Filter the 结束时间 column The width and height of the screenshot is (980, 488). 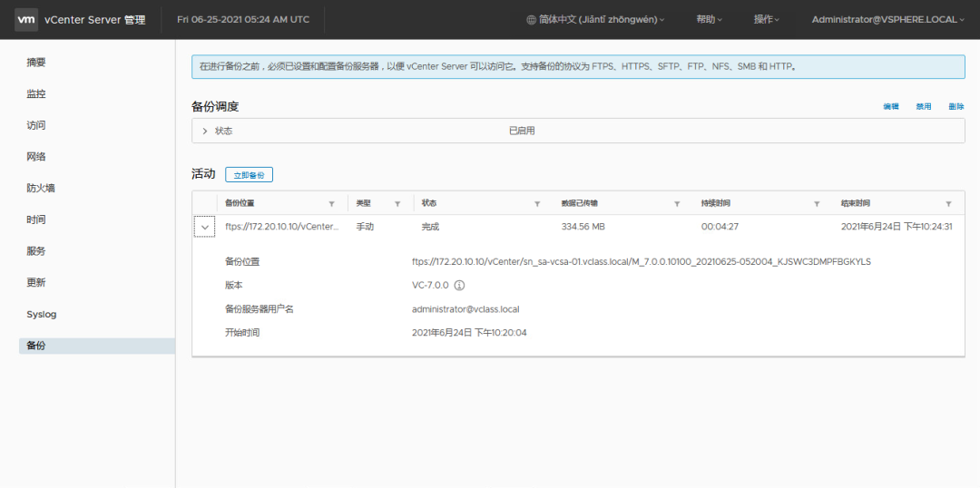(949, 204)
